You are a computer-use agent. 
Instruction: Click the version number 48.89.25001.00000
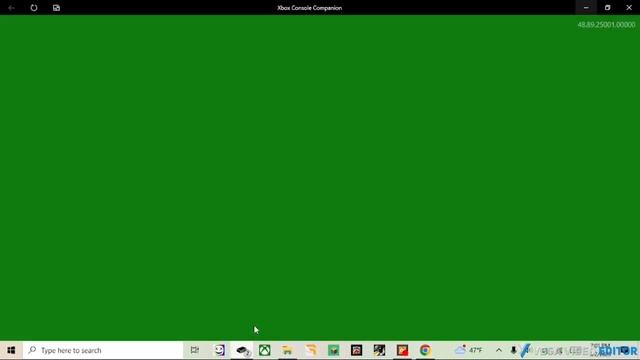606,24
